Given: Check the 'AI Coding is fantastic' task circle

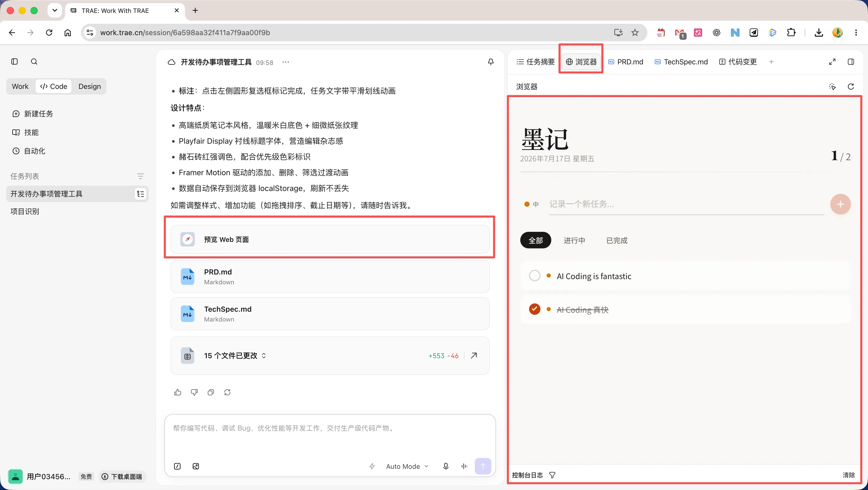Looking at the screenshot, I should [534, 276].
